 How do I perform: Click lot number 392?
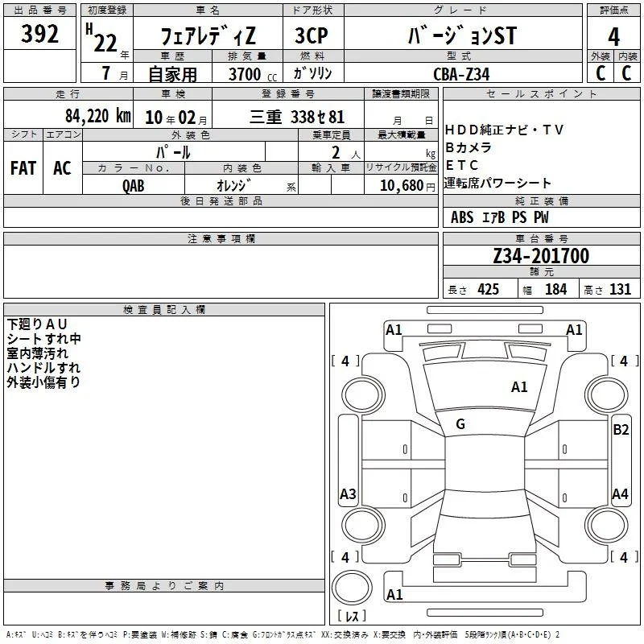[39, 33]
